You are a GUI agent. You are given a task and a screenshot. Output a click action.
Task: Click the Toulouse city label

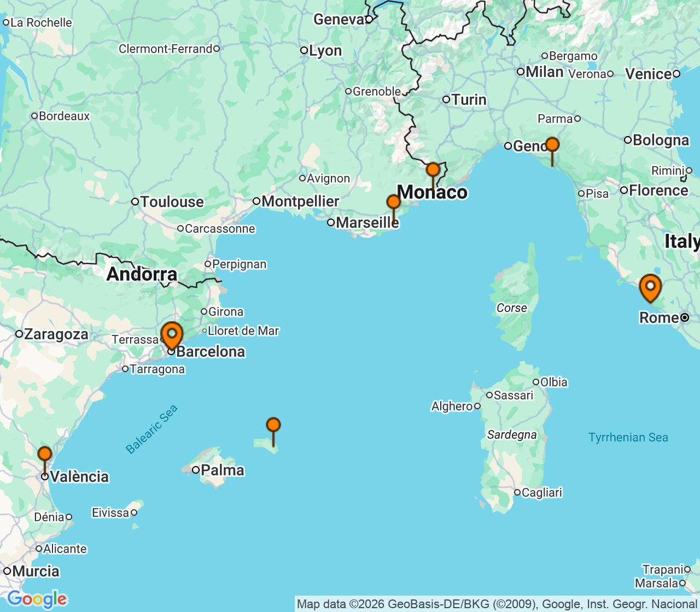[x=172, y=202]
